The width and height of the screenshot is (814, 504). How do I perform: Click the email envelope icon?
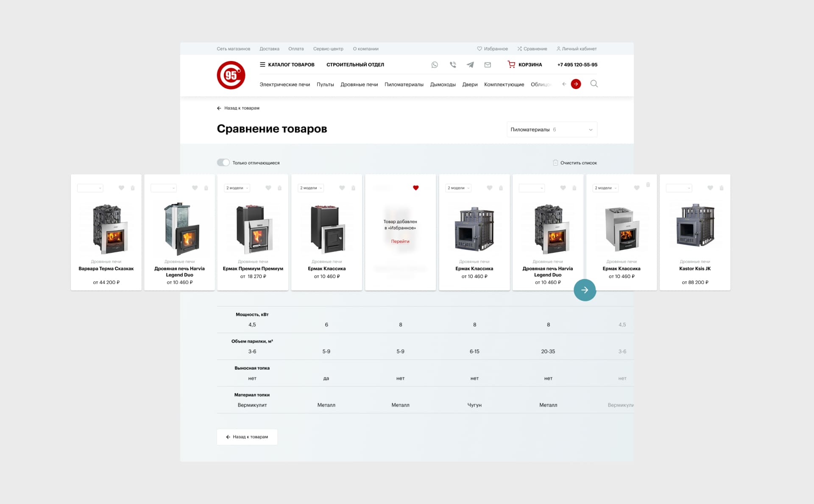tap(488, 65)
